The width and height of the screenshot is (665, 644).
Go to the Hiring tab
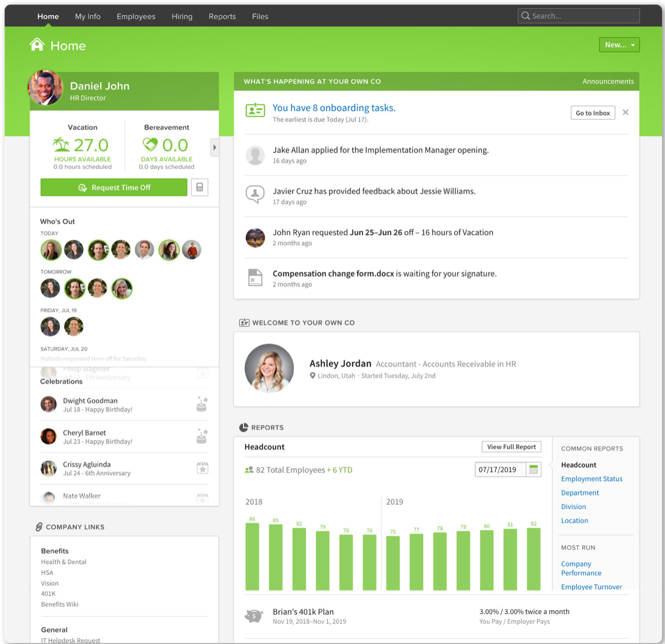pyautogui.click(x=182, y=16)
